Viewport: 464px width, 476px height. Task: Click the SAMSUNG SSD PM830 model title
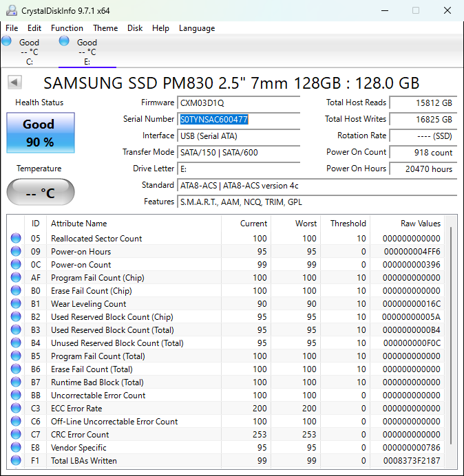(x=231, y=83)
